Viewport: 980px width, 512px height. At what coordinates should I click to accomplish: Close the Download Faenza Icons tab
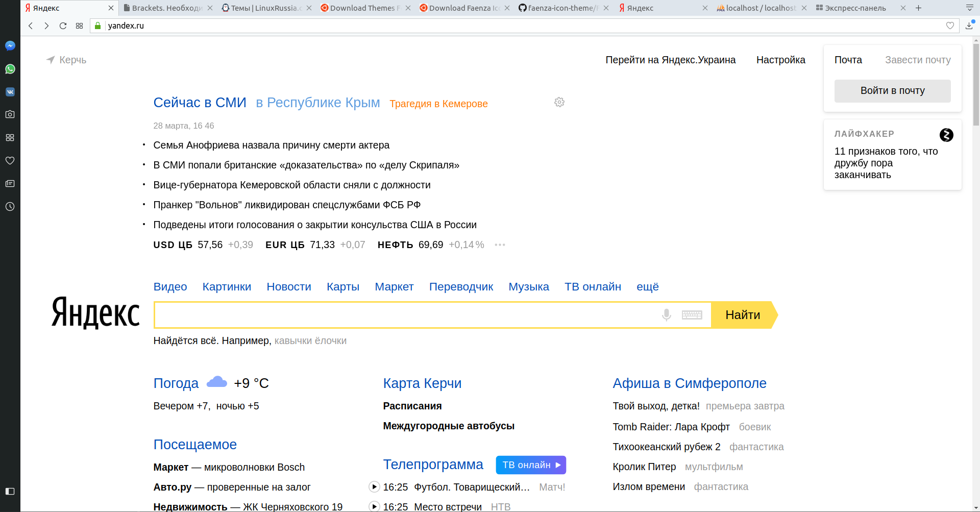click(x=507, y=8)
